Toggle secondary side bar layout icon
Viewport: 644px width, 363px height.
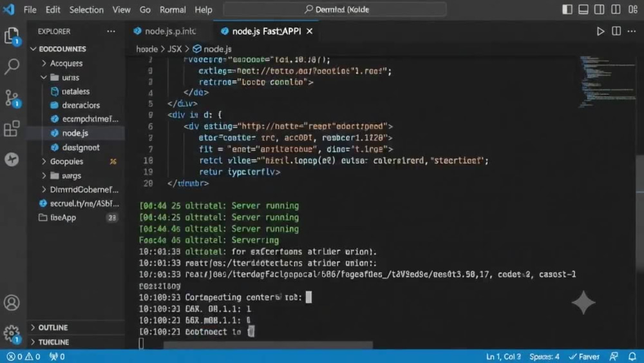599,9
